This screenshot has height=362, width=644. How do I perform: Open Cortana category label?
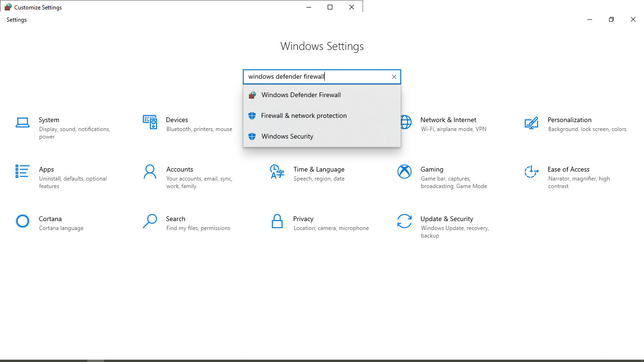pos(50,219)
